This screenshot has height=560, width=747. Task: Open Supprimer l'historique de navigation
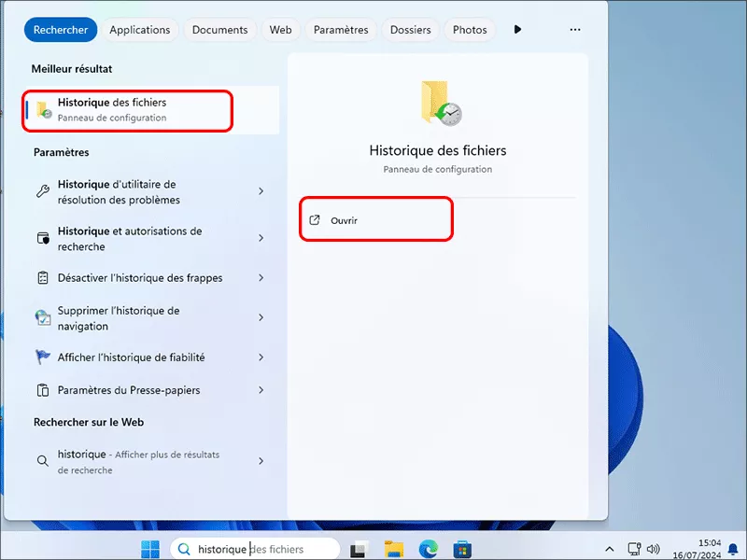point(119,318)
